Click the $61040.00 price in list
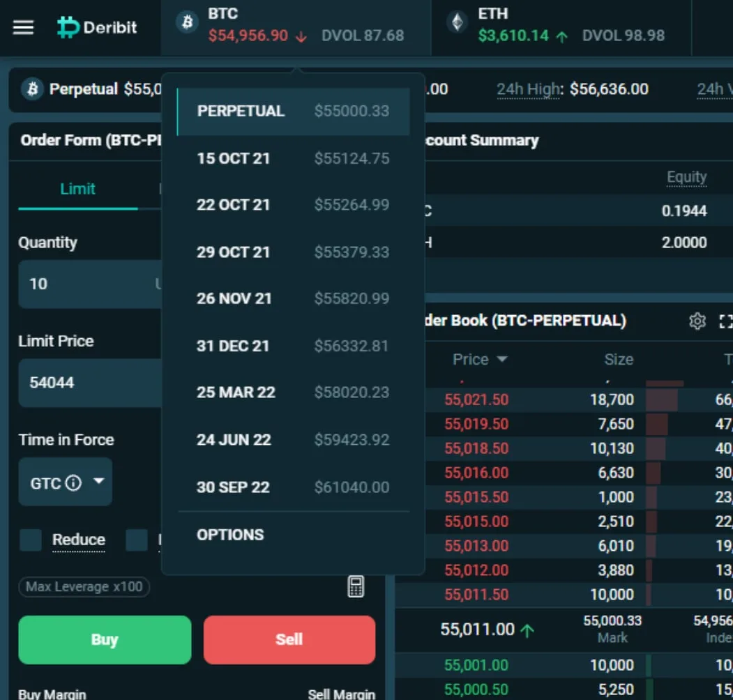The height and width of the screenshot is (700, 733). click(352, 487)
